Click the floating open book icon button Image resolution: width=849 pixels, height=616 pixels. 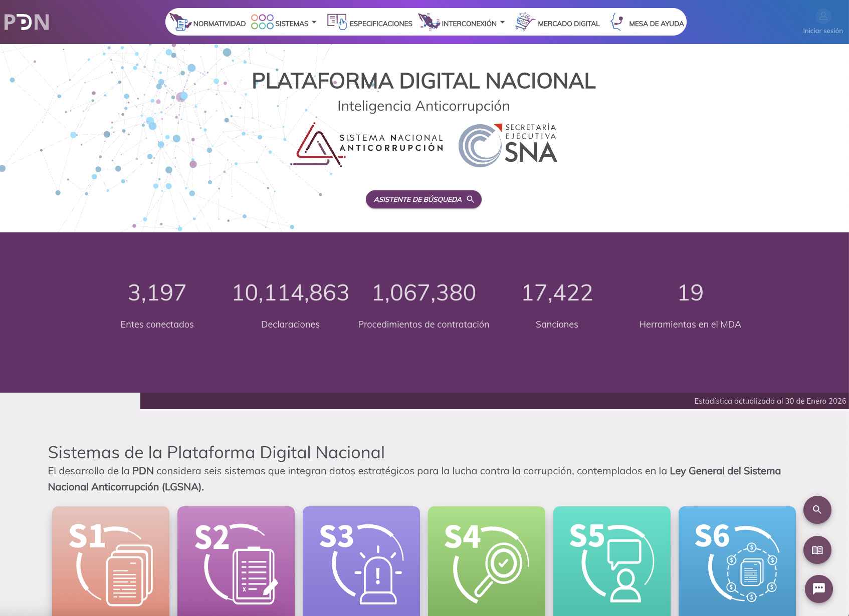coord(817,550)
